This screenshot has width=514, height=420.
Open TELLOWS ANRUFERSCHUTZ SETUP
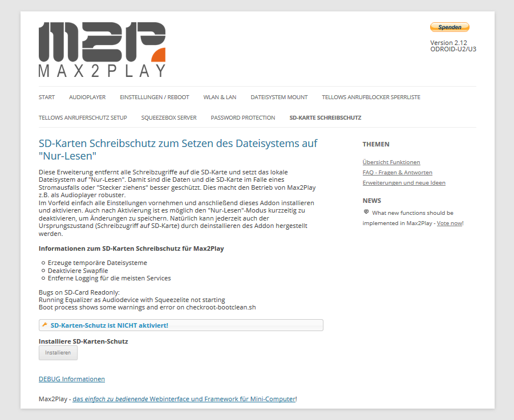(83, 117)
